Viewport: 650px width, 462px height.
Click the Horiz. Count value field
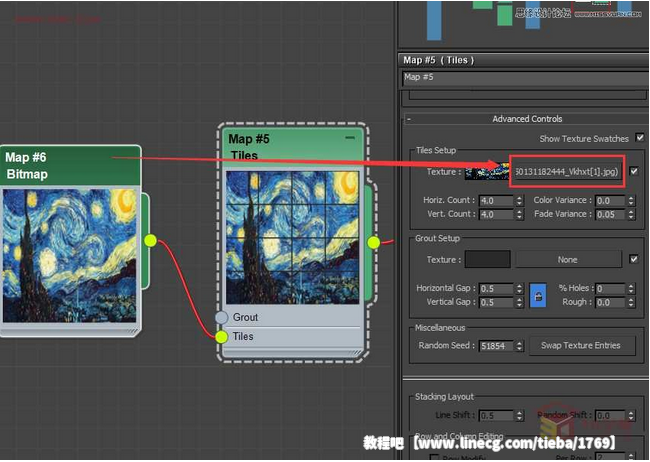pos(496,201)
